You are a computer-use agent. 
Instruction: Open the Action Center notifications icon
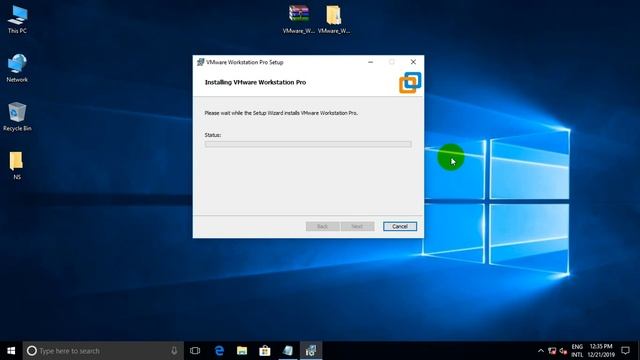pos(625,351)
